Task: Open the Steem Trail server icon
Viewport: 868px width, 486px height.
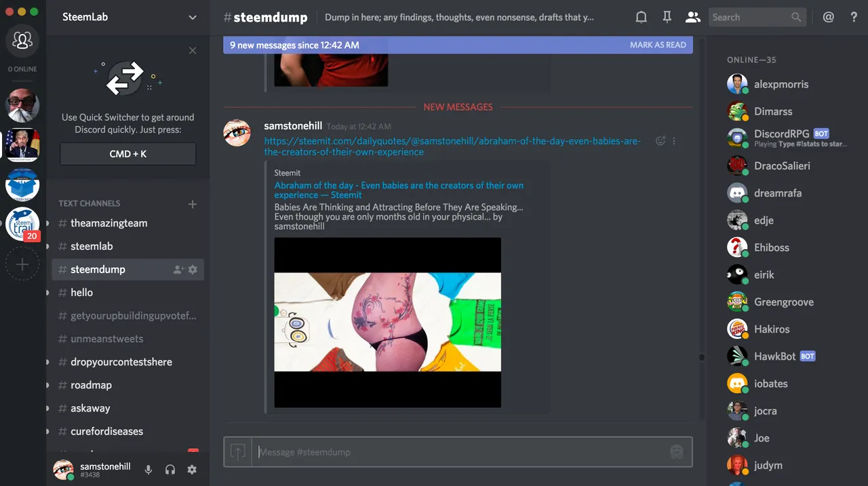Action: click(x=22, y=224)
